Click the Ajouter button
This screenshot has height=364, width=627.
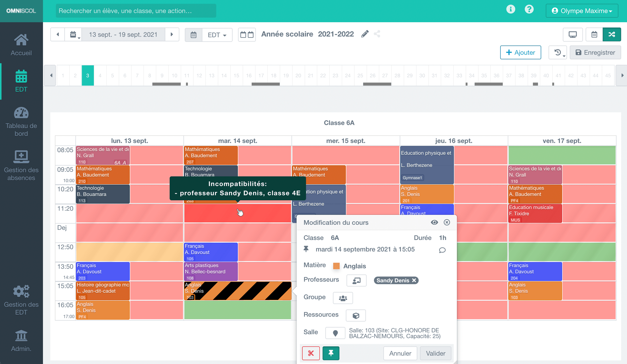coord(520,52)
